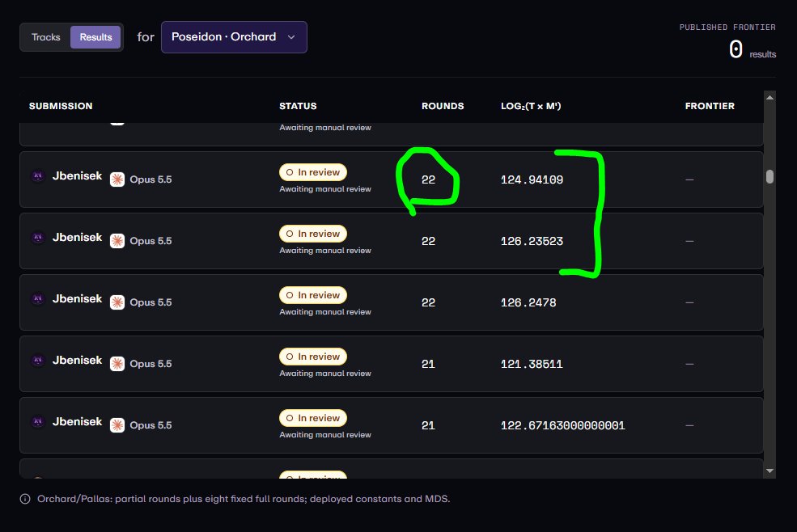Open Jbenisek's name in the 122.67163000000001 row
The height and width of the screenshot is (532, 797).
pyautogui.click(x=77, y=422)
